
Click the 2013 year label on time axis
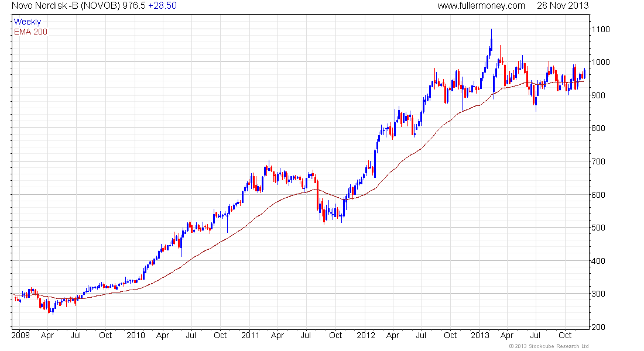click(480, 335)
